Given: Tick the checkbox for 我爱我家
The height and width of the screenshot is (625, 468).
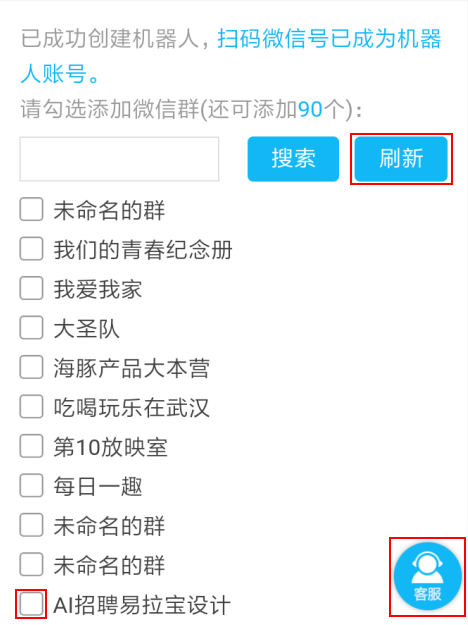Looking at the screenshot, I should click(x=31, y=289).
